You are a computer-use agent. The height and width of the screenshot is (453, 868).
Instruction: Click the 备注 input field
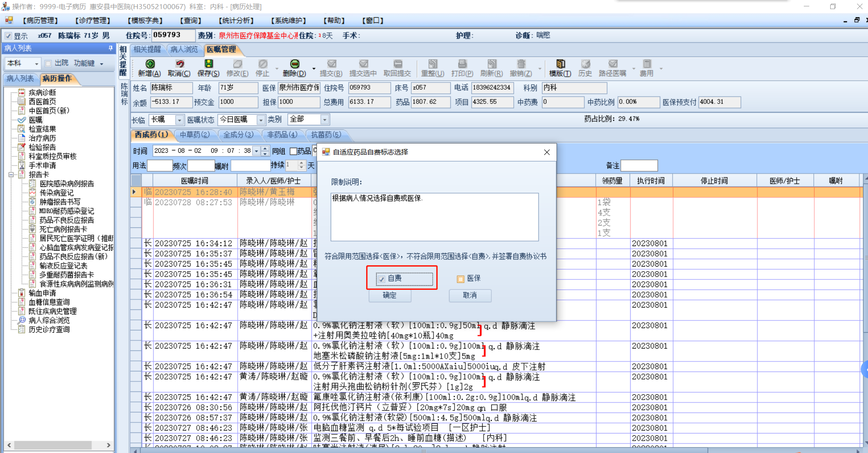[x=639, y=165]
